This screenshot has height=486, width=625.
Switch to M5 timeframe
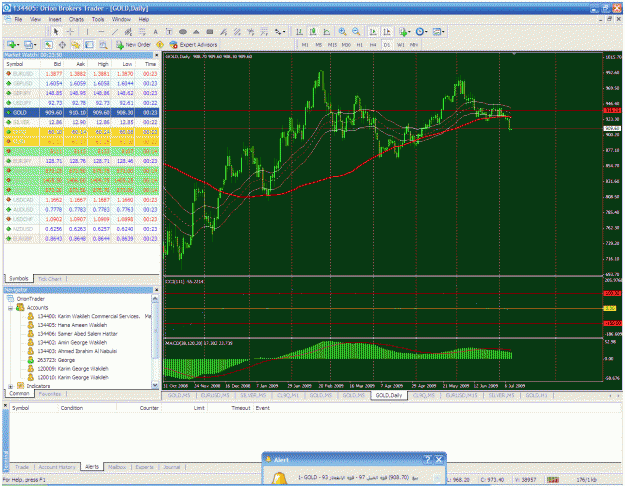click(x=318, y=45)
